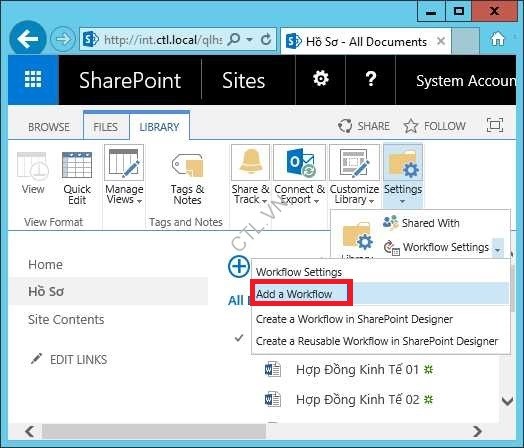This screenshot has width=524, height=448.
Task: Open the browser Home icon
Action: 497,39
